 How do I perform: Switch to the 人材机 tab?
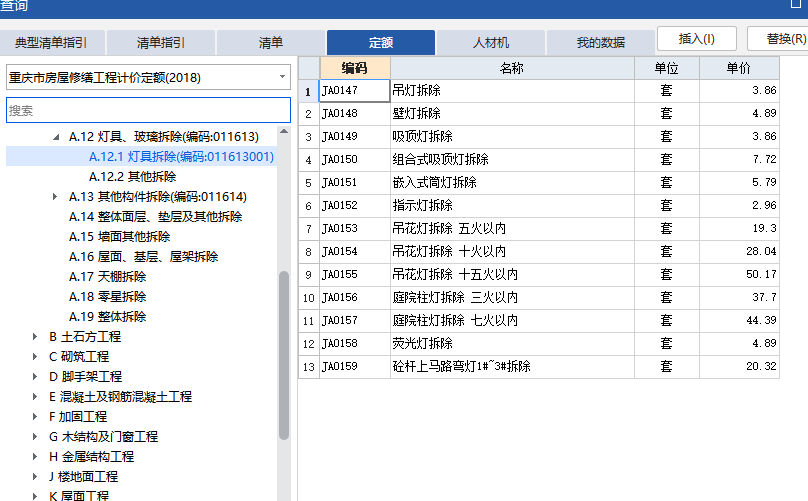pos(491,42)
